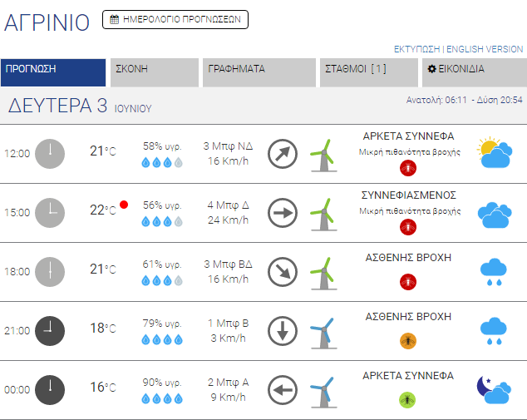Screen dimensions: 527x420
Task: Click the orange mosquito icon at 21:00
Action: (407, 339)
